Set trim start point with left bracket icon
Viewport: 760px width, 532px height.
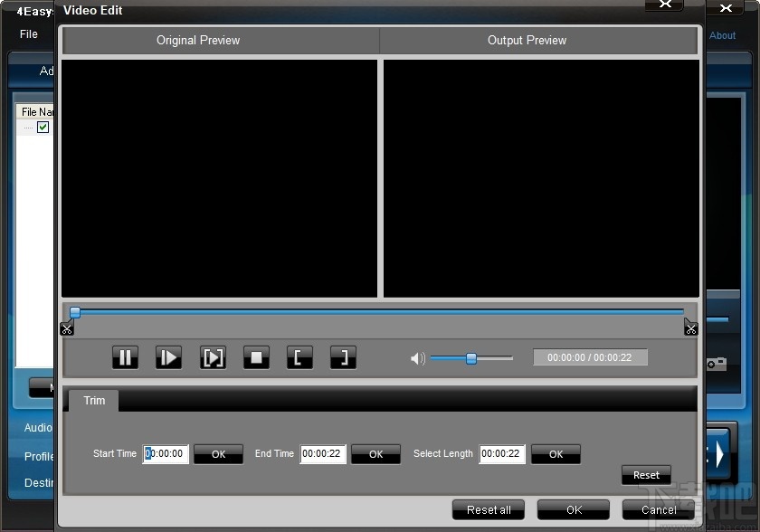pos(299,357)
